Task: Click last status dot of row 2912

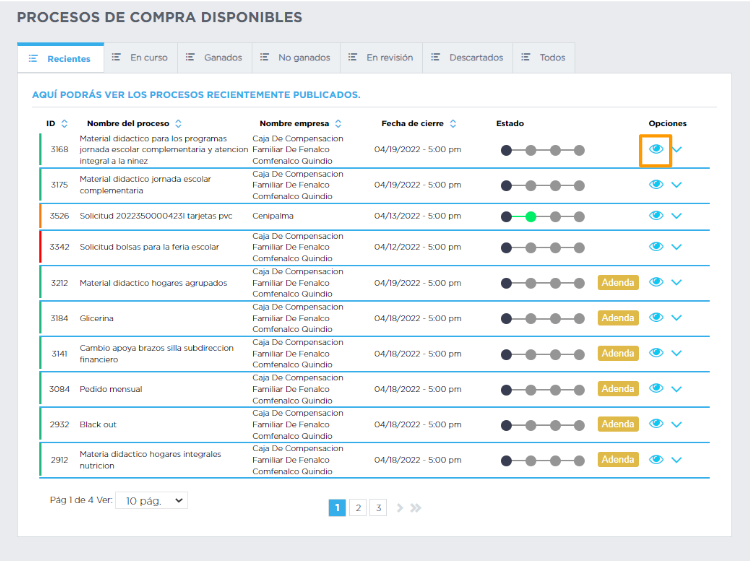Action: coord(579,461)
